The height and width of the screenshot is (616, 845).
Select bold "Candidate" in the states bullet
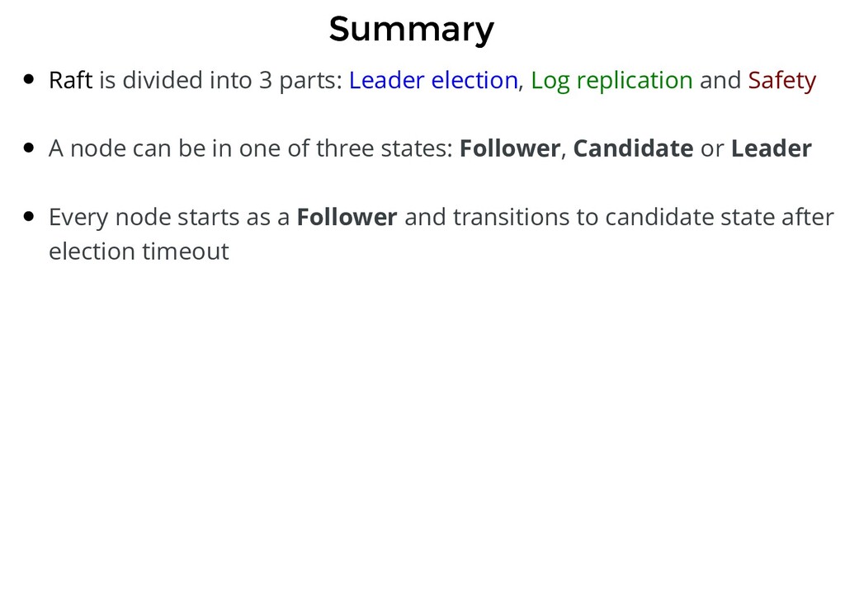[x=633, y=148]
